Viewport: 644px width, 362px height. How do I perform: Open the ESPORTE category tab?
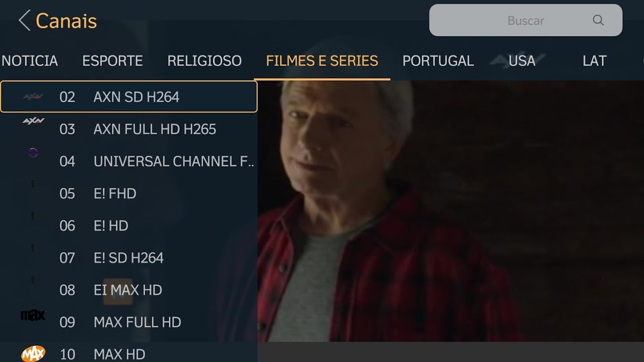(112, 61)
